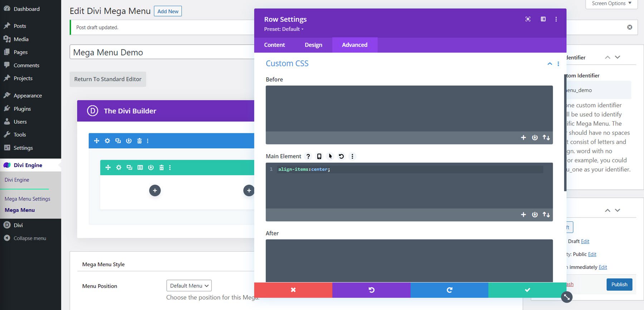The height and width of the screenshot is (310, 644).
Task: Add module in the second column
Action: click(x=249, y=191)
